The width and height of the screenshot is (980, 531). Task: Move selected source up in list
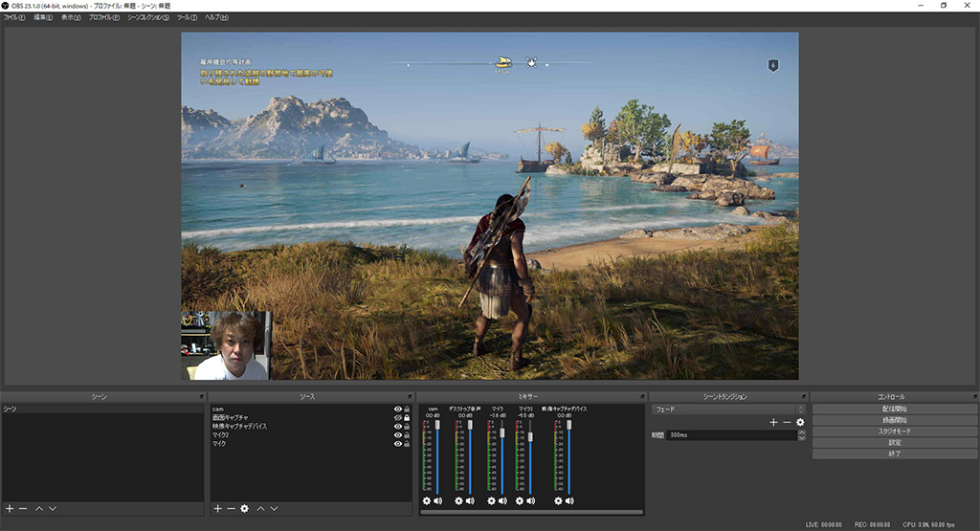(x=261, y=508)
